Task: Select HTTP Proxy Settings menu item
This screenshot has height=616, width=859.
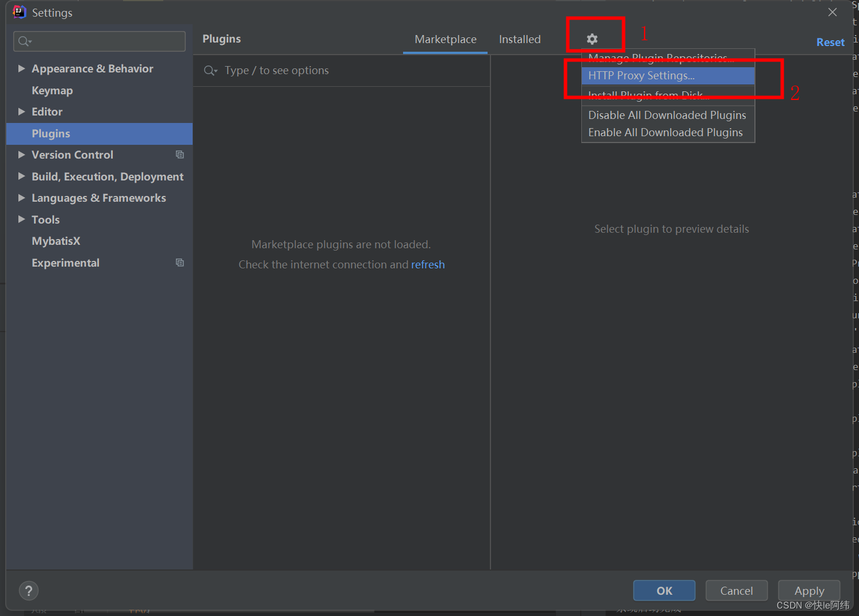Action: (668, 75)
